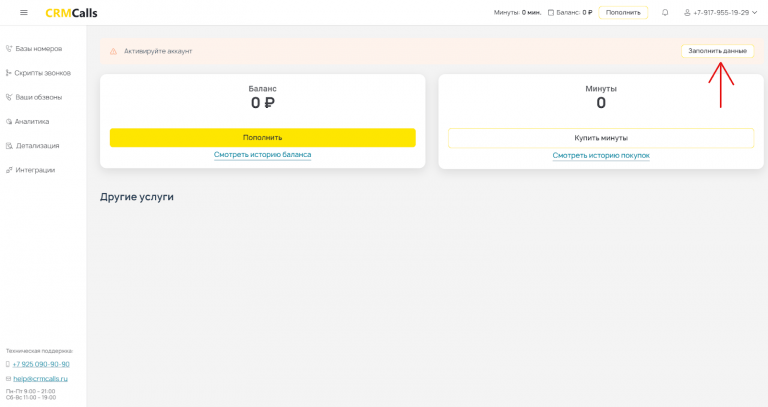Go to Ваши обзвоны in sidebar
The image size is (768, 407).
(38, 97)
